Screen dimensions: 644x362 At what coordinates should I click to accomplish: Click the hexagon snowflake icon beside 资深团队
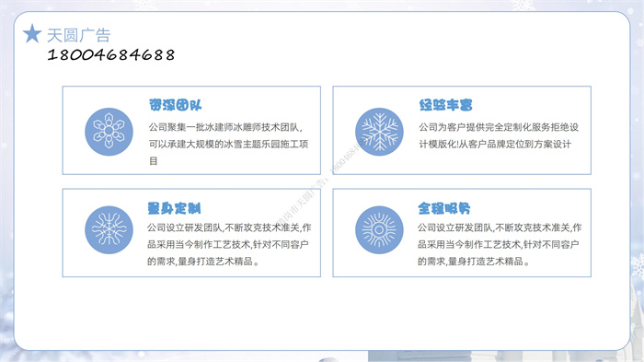pos(109,132)
